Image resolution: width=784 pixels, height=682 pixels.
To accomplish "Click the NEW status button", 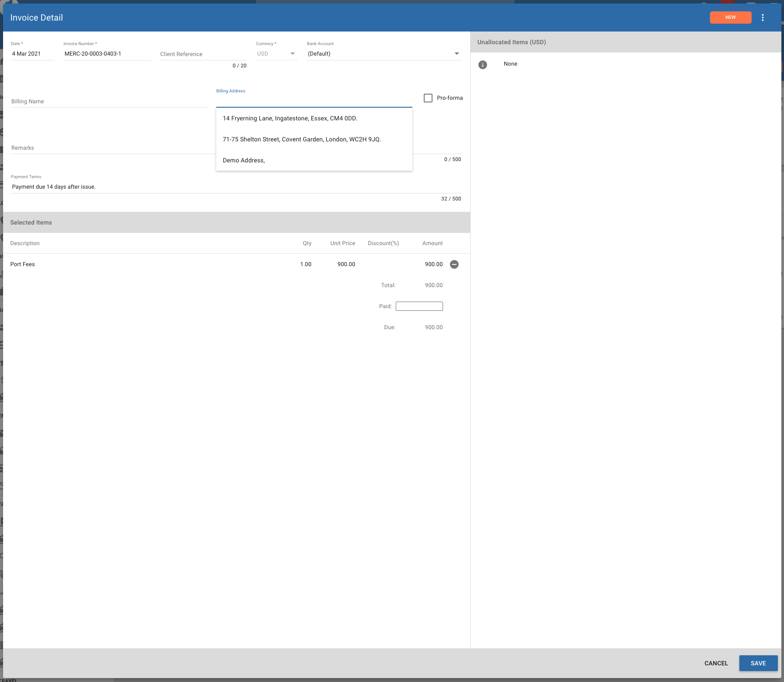I will tap(730, 18).
